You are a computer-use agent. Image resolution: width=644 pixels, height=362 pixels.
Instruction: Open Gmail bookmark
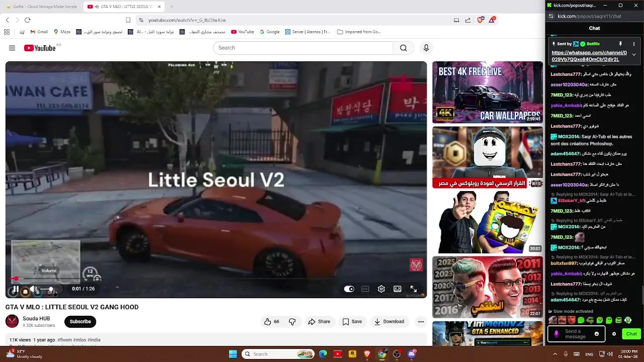(x=39, y=32)
